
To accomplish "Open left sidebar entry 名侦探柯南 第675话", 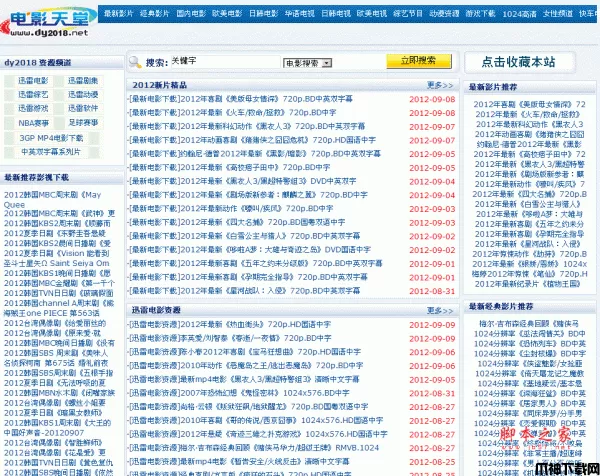I will tap(56, 363).
